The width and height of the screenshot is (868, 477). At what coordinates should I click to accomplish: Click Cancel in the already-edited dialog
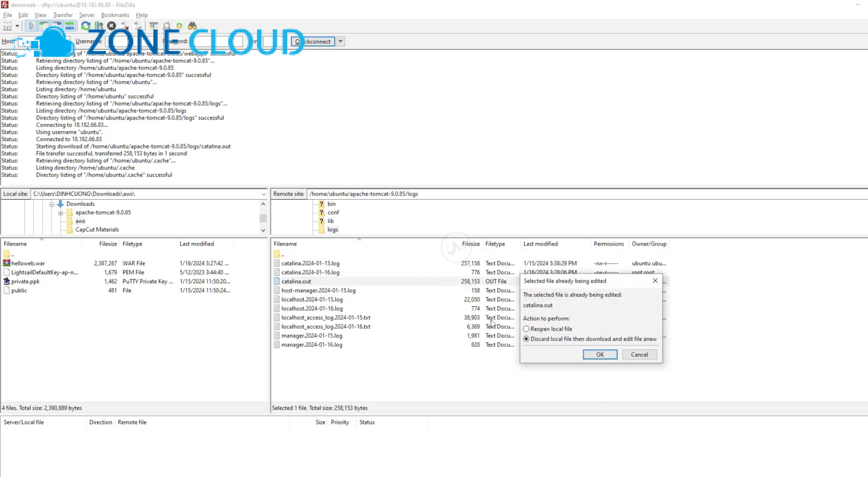point(639,354)
